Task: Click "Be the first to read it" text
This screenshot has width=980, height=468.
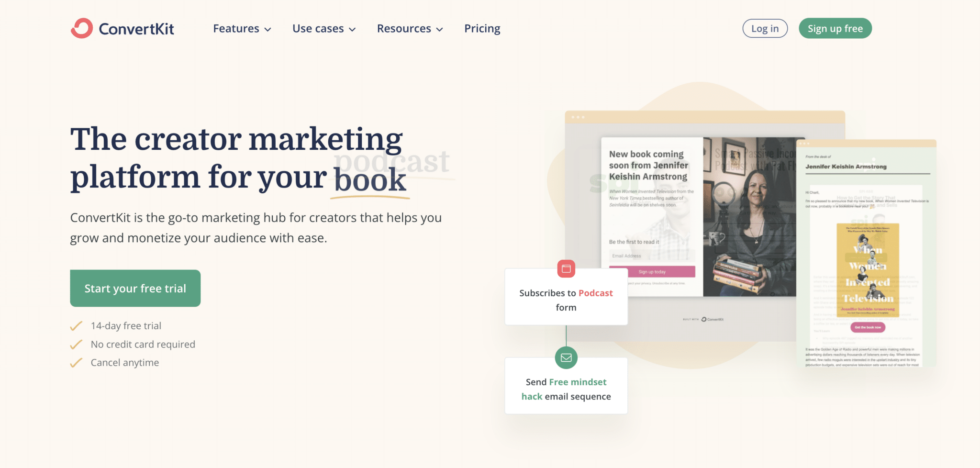Action: coord(634,242)
